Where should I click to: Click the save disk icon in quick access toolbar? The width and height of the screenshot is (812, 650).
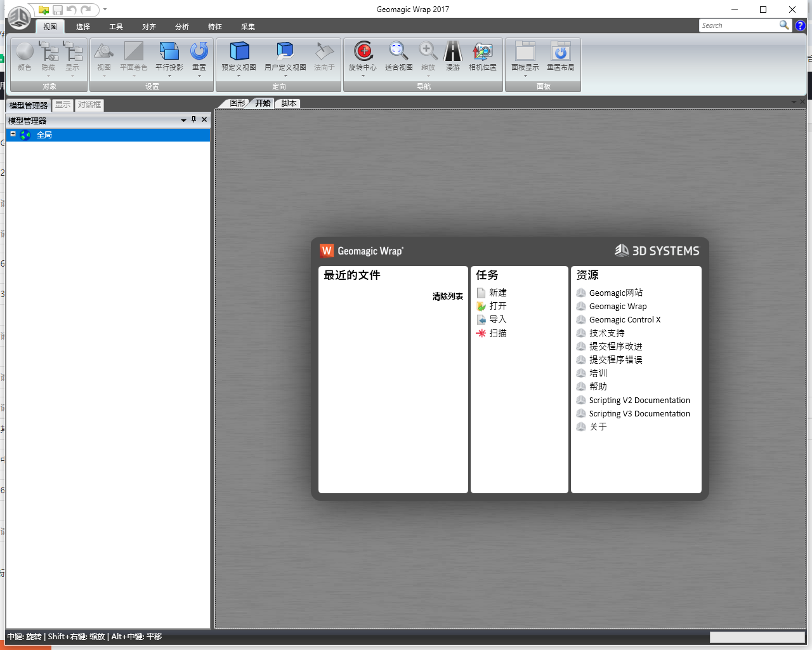58,10
